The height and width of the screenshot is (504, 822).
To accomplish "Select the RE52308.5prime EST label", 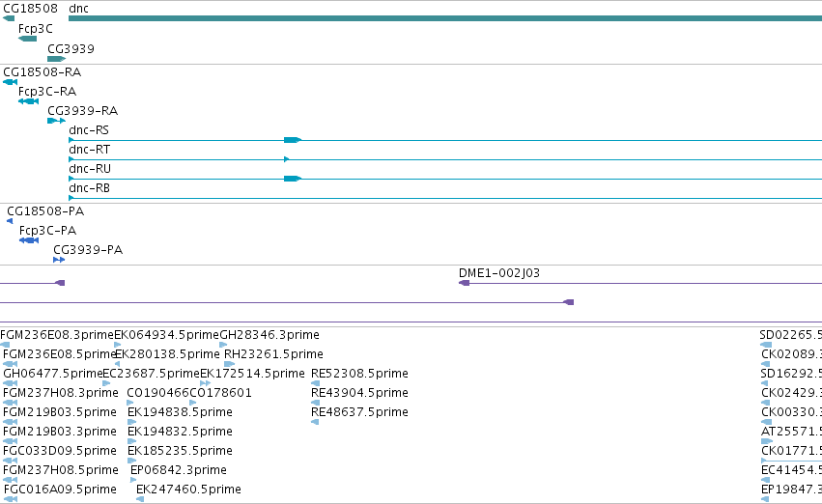I will click(359, 374).
